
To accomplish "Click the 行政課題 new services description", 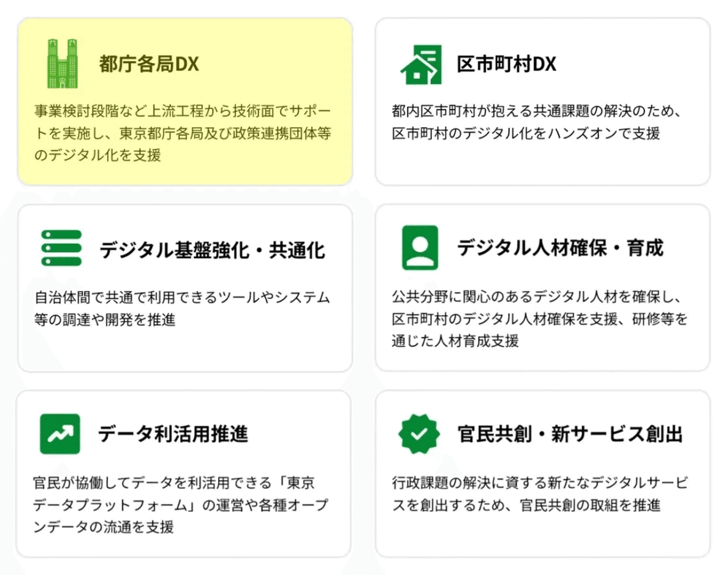I will click(x=539, y=494).
